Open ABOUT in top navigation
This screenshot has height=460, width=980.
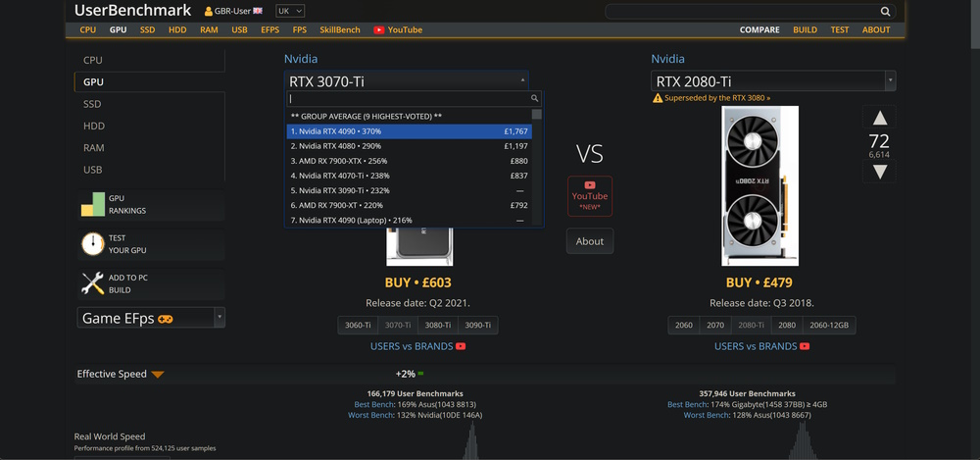(x=876, y=30)
